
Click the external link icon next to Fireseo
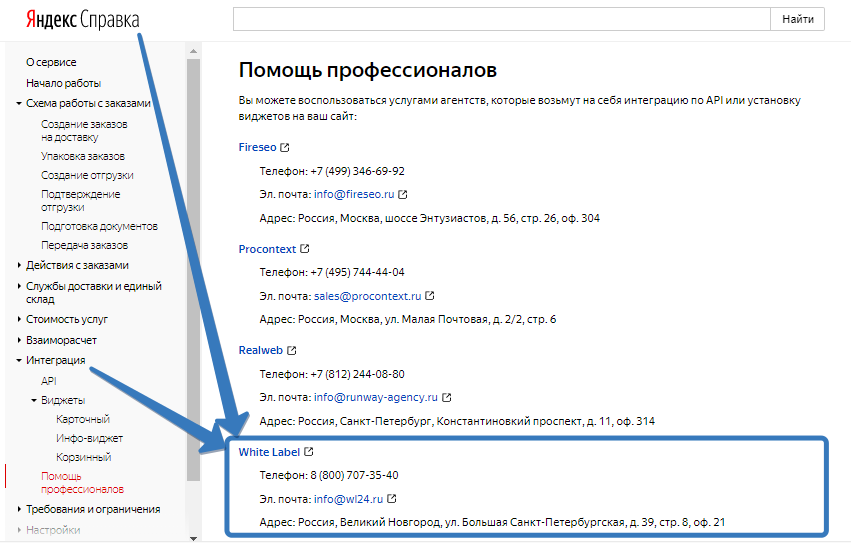285,147
